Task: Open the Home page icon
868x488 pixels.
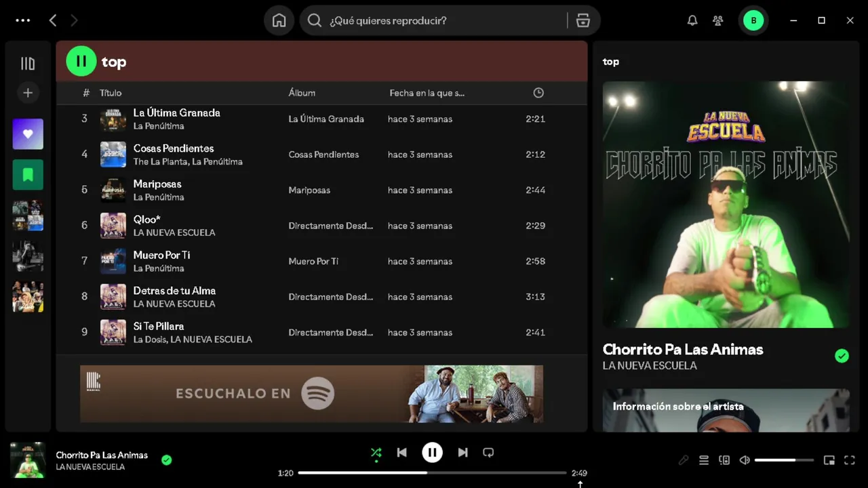Action: pos(279,20)
